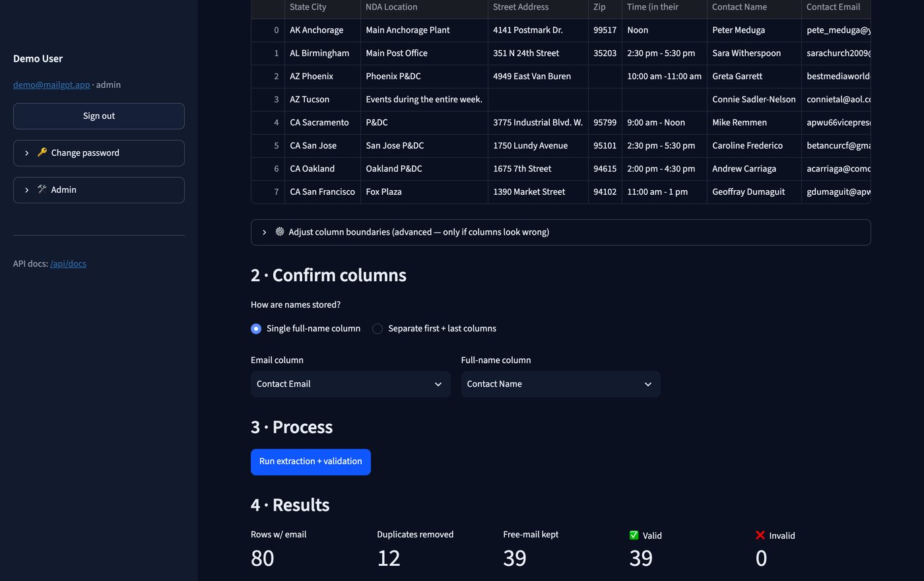Image resolution: width=924 pixels, height=581 pixels.
Task: Click the NDA Location column header
Action: click(424, 7)
